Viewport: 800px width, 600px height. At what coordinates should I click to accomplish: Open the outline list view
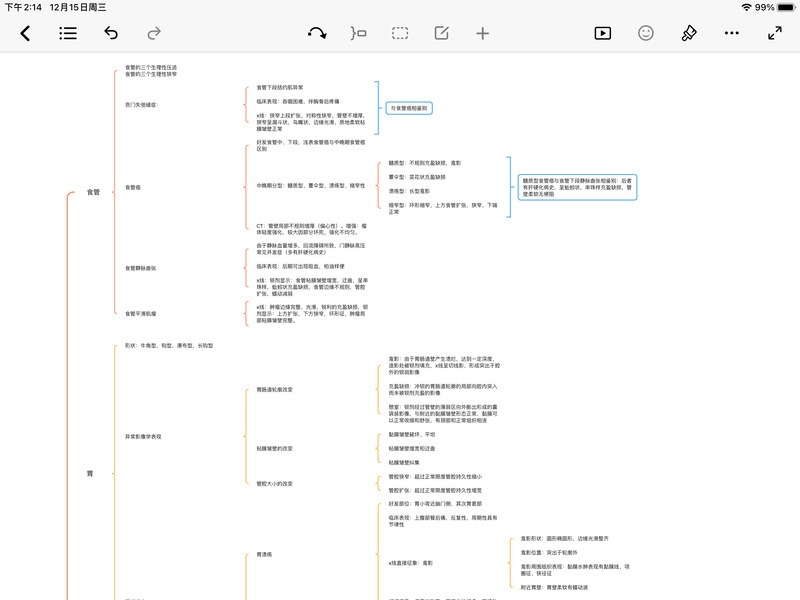[68, 34]
